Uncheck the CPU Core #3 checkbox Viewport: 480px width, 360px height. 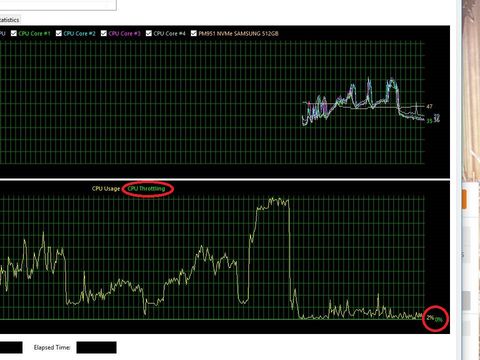coord(104,33)
